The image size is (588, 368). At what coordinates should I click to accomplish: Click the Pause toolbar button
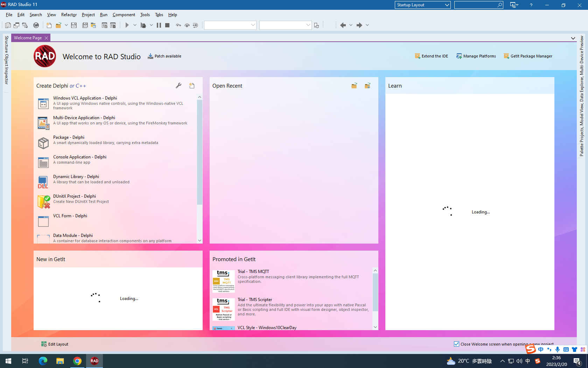pos(159,25)
